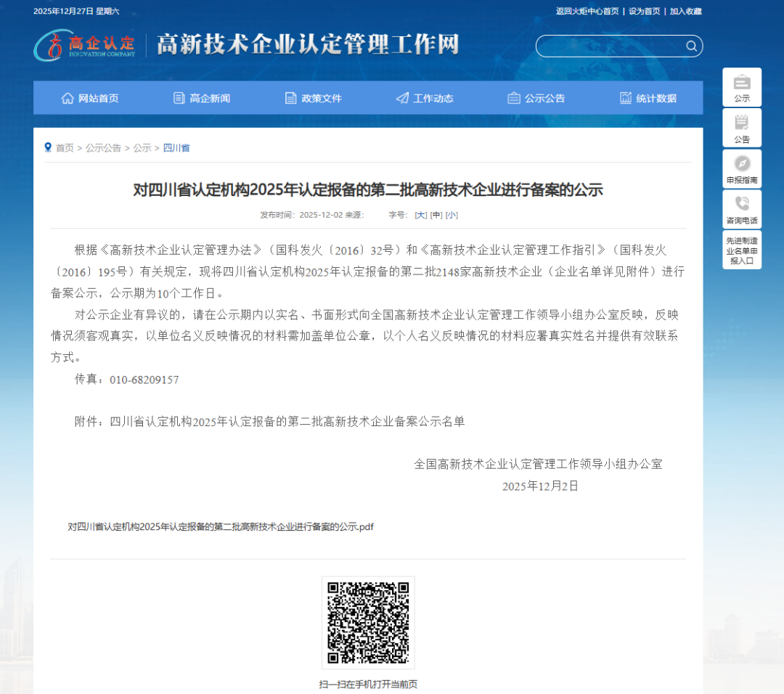The width and height of the screenshot is (784, 694).
Task: Set font size to 小
Action: (452, 215)
